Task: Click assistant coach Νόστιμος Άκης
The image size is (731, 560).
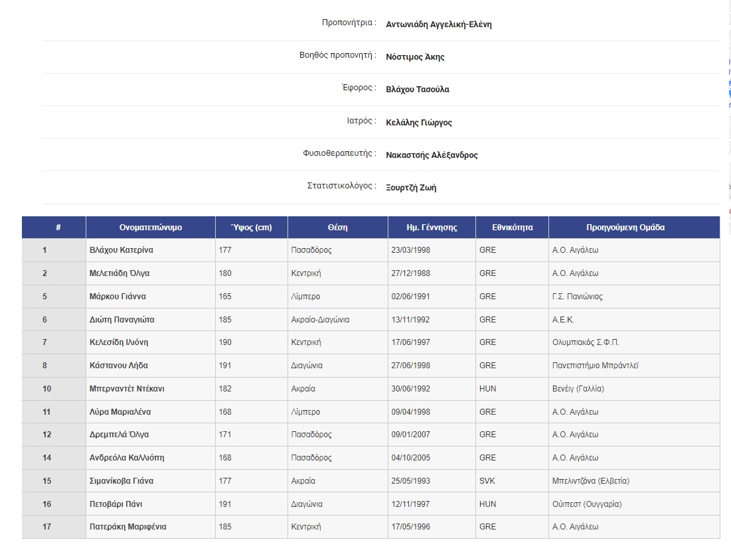Action: point(415,57)
